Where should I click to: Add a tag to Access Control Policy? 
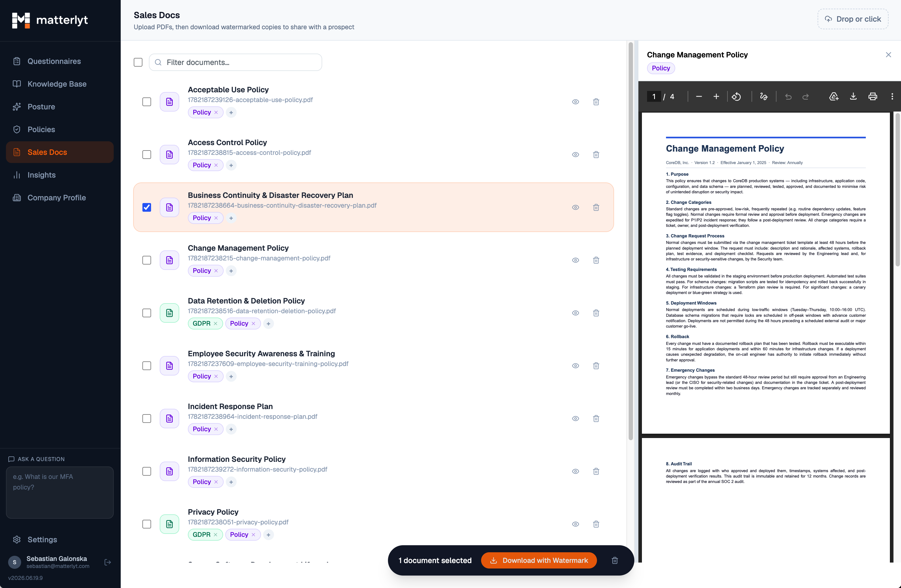click(x=231, y=165)
